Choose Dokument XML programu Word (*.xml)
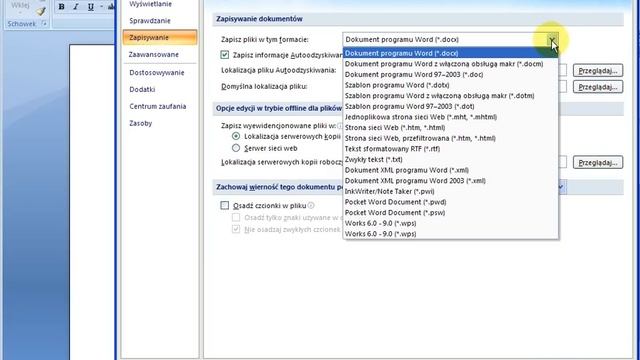This screenshot has width=640, height=360. [451, 170]
